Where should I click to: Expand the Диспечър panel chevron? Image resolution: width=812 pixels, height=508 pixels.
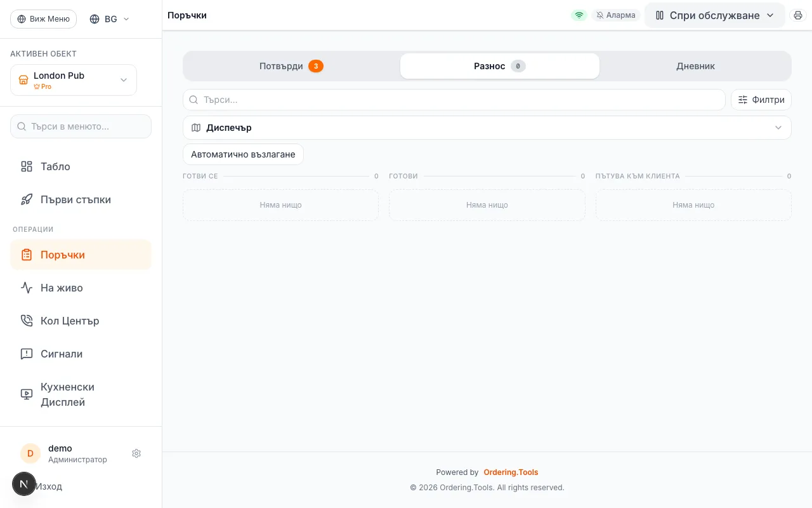pos(778,128)
